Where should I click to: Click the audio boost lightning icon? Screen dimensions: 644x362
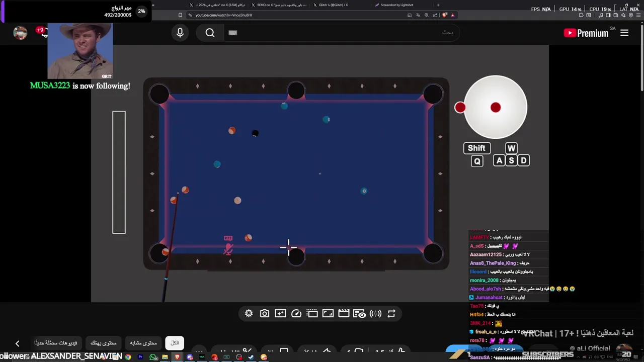(x=375, y=313)
